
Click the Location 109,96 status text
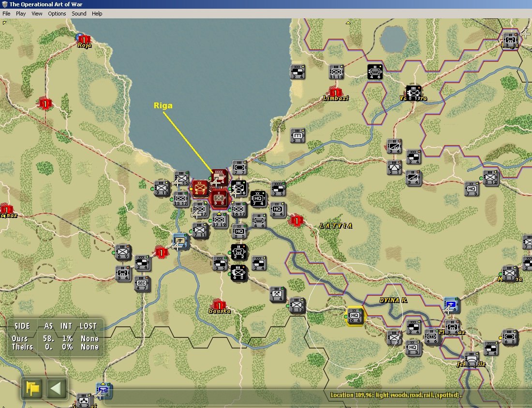(x=396, y=395)
